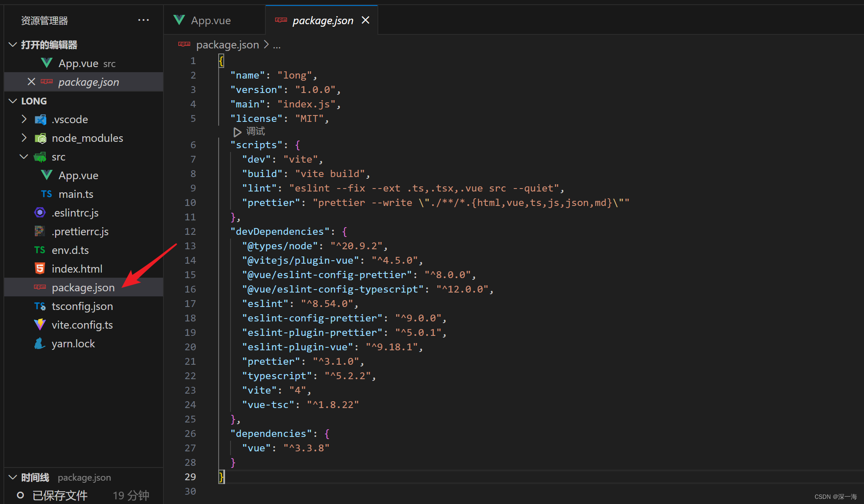Viewport: 864px width, 504px height.
Task: Click the Vue icon on App.vue tab
Action: (x=179, y=20)
